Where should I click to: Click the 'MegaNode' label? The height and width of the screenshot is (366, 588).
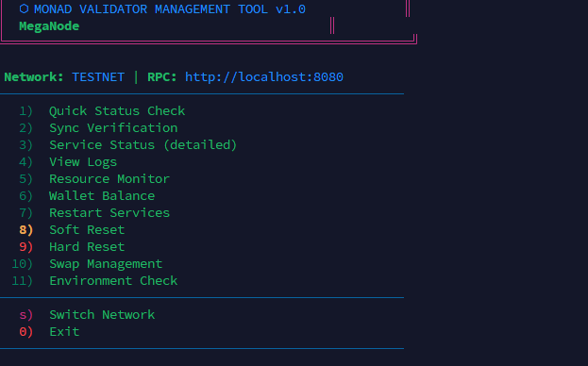(x=49, y=26)
